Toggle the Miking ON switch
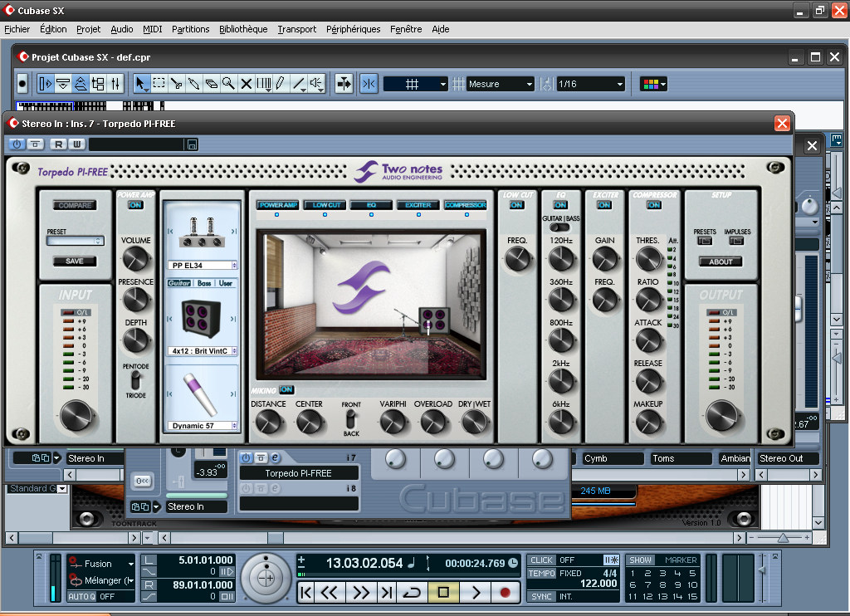This screenshot has height=616, width=850. 286,389
